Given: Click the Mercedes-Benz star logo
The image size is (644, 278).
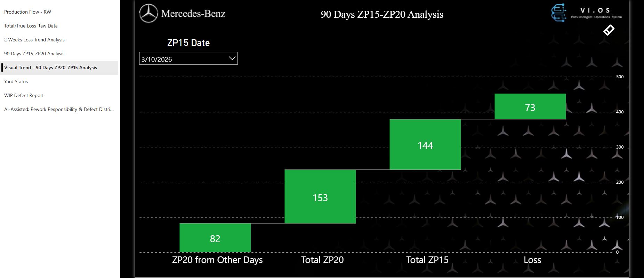Looking at the screenshot, I should (148, 14).
